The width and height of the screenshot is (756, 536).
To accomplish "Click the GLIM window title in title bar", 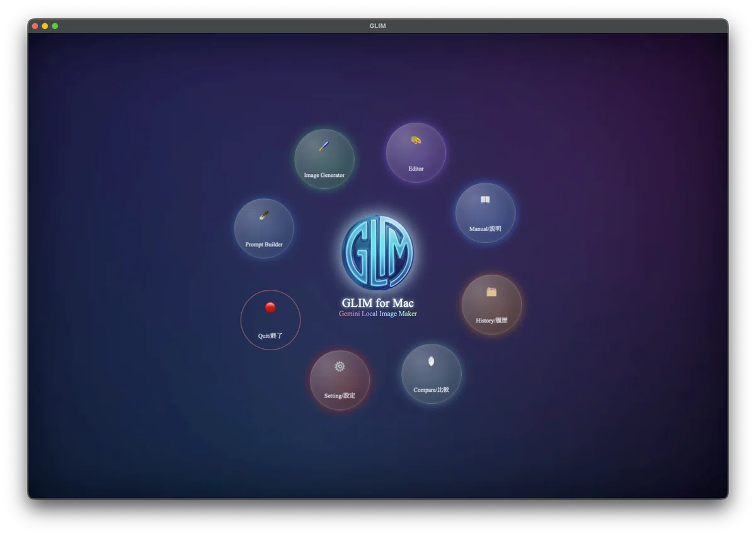I will (378, 26).
